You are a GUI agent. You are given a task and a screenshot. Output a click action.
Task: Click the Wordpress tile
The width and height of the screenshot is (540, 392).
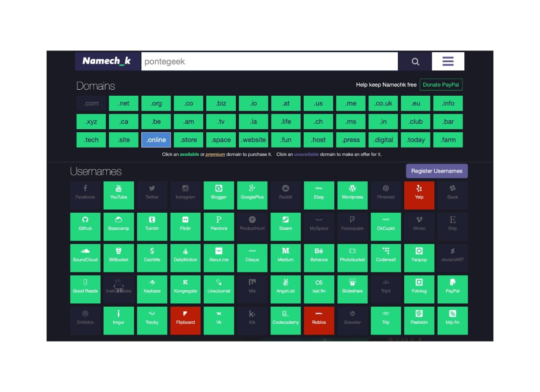(x=352, y=196)
